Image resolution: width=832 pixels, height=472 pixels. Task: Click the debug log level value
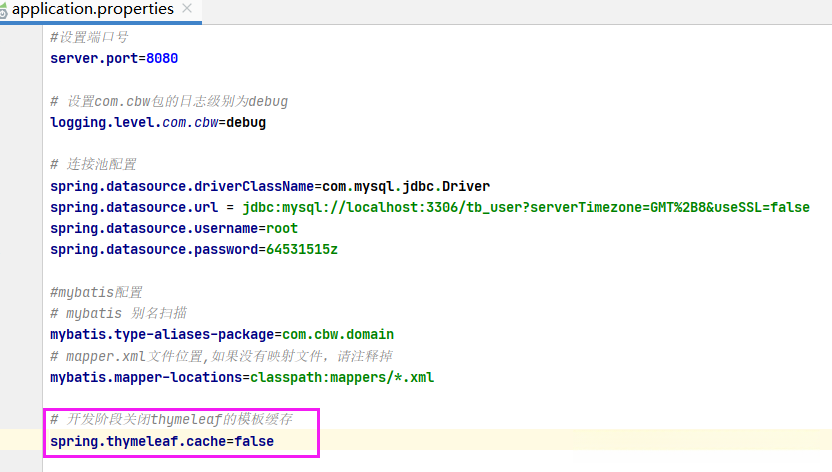click(x=246, y=123)
